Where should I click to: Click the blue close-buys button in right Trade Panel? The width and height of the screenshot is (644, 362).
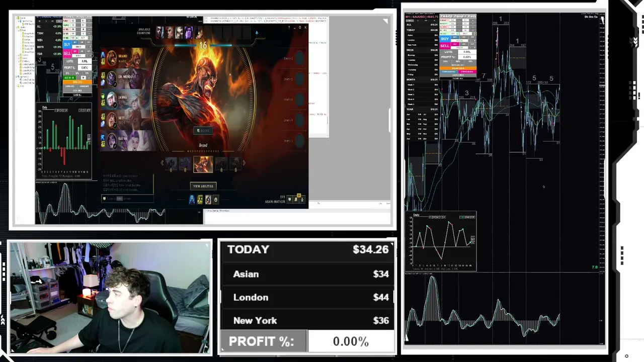tap(449, 71)
